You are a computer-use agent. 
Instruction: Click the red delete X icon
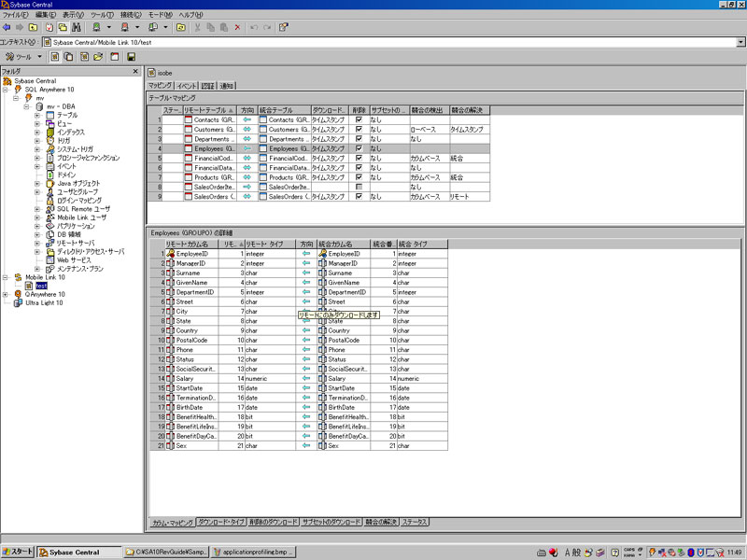point(237,28)
